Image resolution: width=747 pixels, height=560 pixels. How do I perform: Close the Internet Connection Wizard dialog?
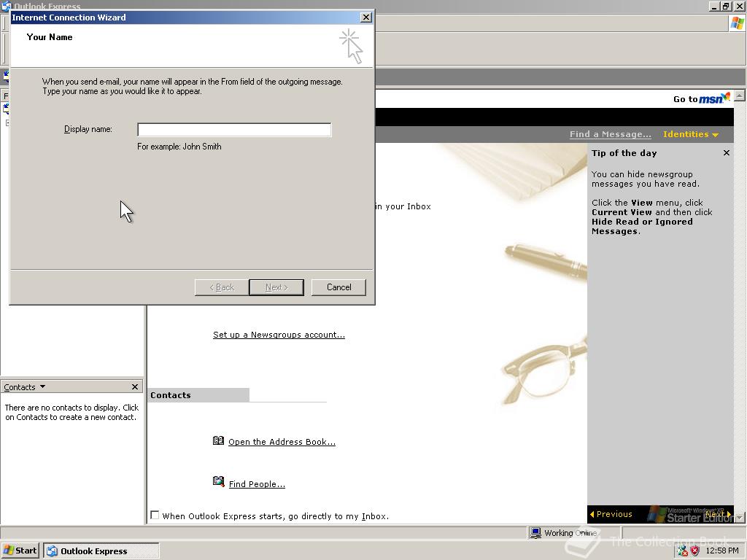(x=366, y=17)
